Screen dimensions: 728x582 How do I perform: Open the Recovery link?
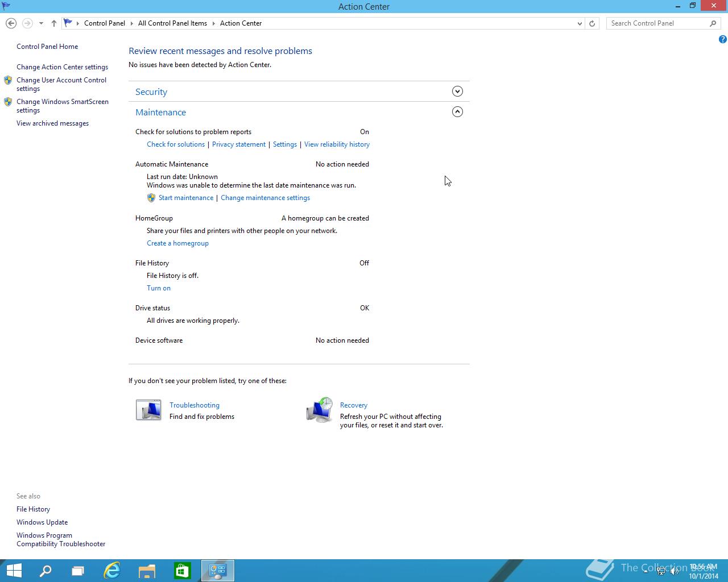tap(354, 405)
